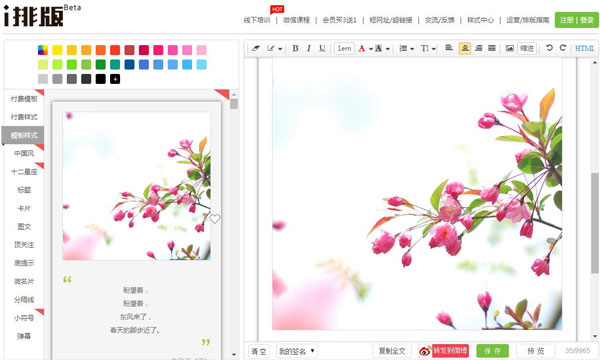The image size is (600, 360).
Task: Open the 付费模板 category
Action: click(x=24, y=99)
